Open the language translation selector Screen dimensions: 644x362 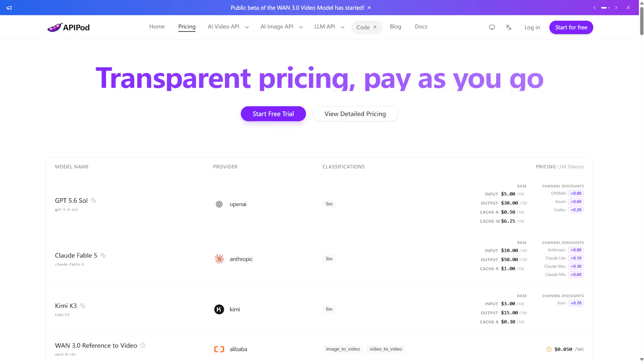(509, 27)
